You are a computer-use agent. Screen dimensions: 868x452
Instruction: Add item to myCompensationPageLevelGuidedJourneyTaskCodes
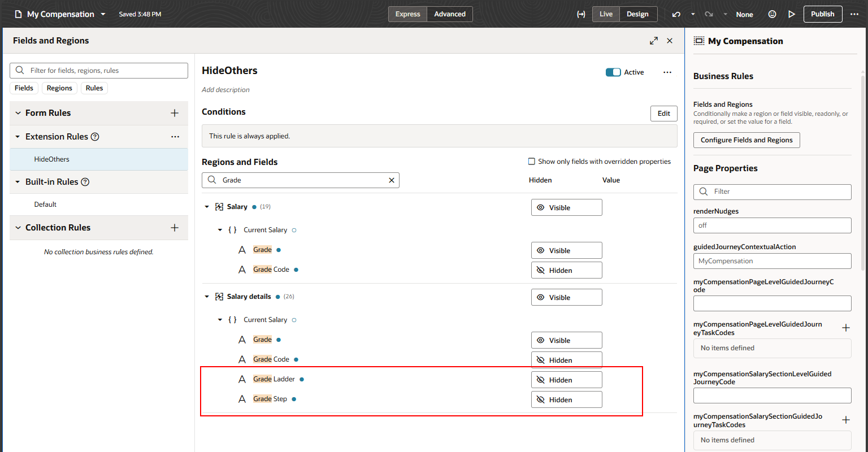pyautogui.click(x=846, y=328)
